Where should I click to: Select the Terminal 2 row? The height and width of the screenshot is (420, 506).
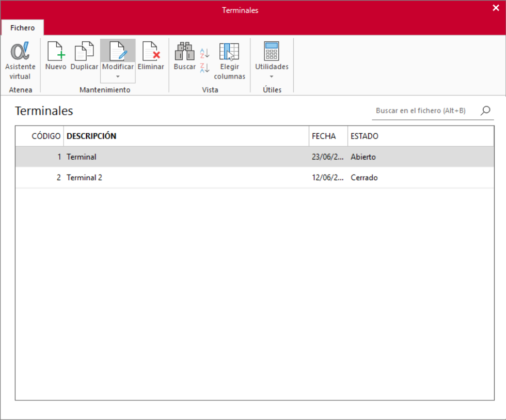(x=255, y=178)
